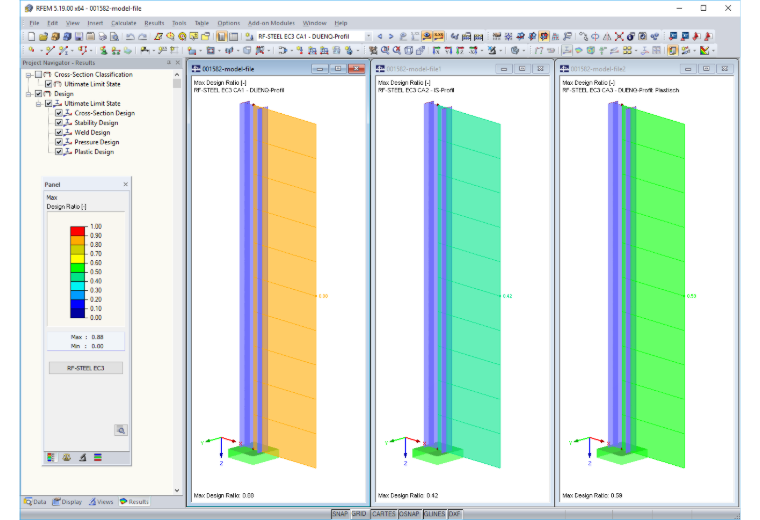Open the Add-on Modules menu
This screenshot has width=760, height=520.
271,23
